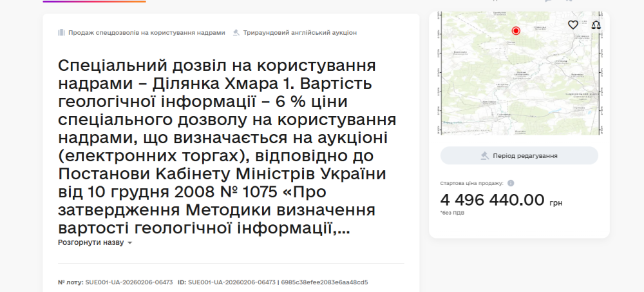644x292 pixels.
Task: Add lot to favorites with heart icon
Action: click(573, 25)
